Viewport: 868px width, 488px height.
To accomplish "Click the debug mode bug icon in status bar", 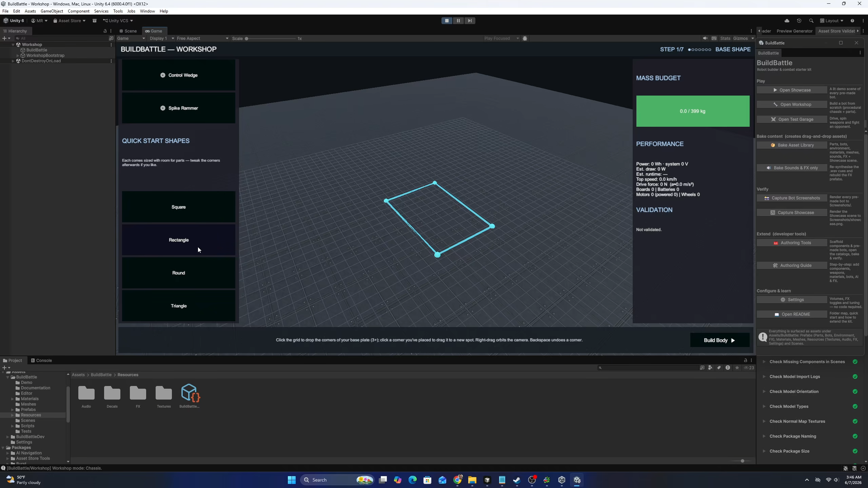I will pos(846,468).
